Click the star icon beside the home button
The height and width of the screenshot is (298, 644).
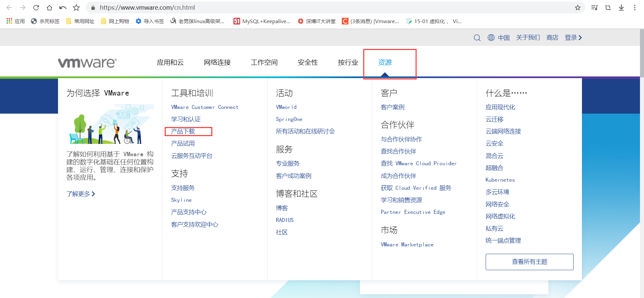76,7
